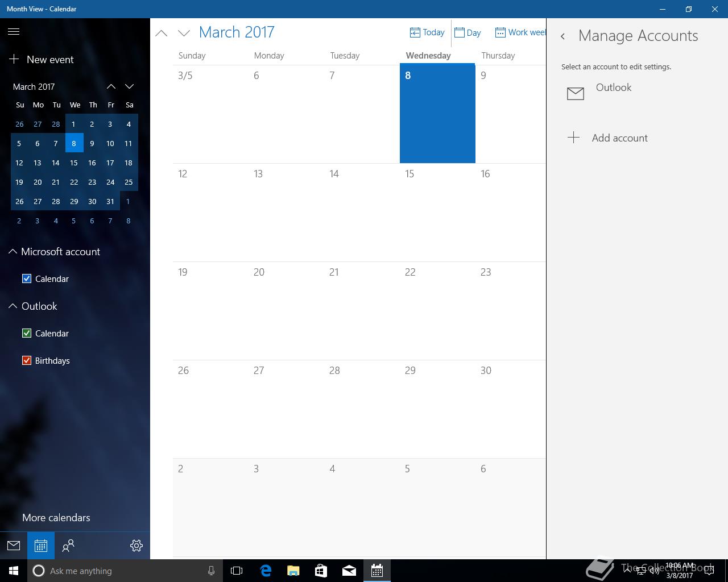Open Mail app from taskbar
Image resolution: width=728 pixels, height=582 pixels.
(x=349, y=571)
